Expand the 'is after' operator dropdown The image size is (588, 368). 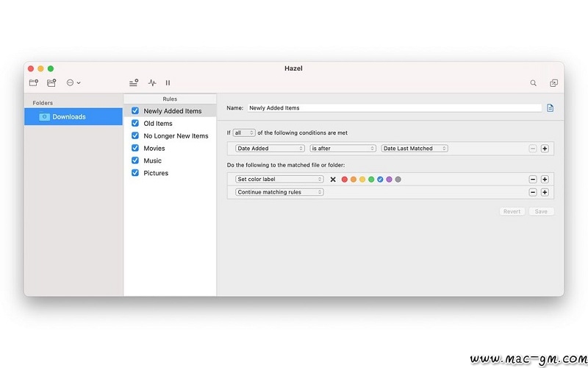click(x=343, y=149)
